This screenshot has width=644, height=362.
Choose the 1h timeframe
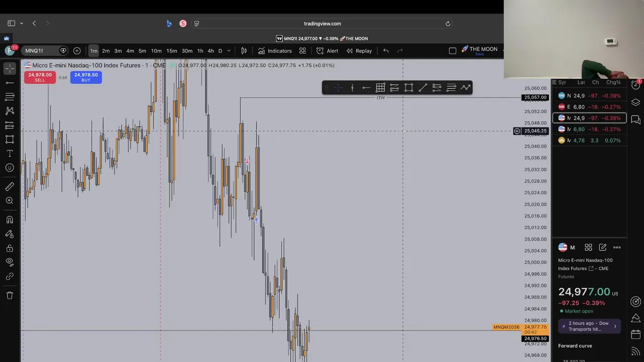point(200,51)
